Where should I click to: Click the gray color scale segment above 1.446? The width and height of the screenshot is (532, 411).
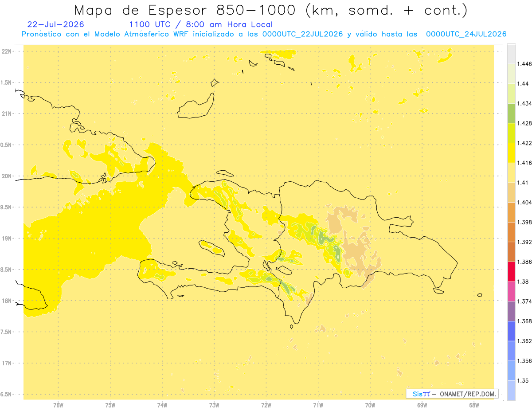tap(511, 54)
